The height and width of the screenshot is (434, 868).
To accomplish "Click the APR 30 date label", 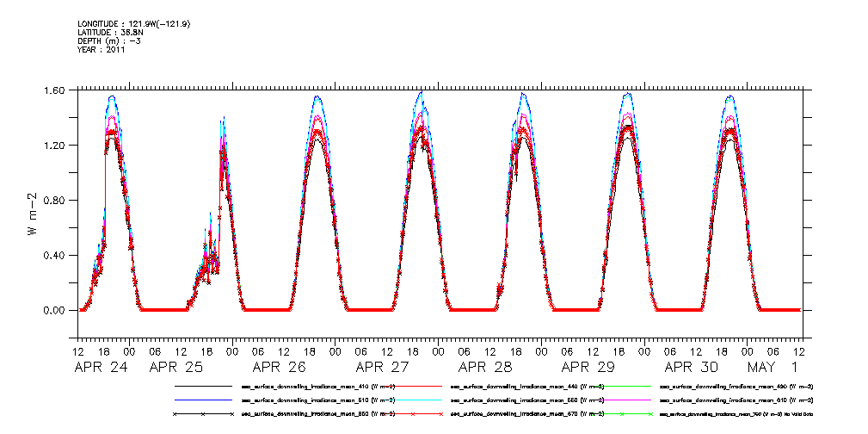I will pyautogui.click(x=692, y=367).
